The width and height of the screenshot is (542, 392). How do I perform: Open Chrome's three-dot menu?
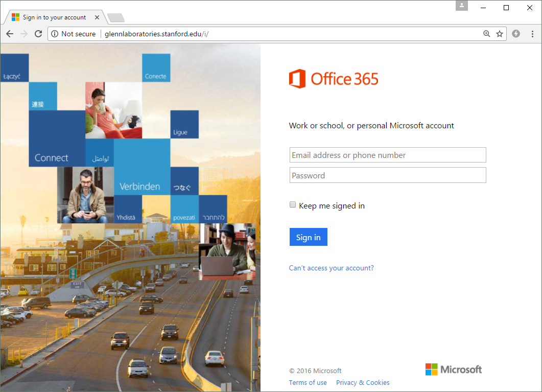point(532,34)
